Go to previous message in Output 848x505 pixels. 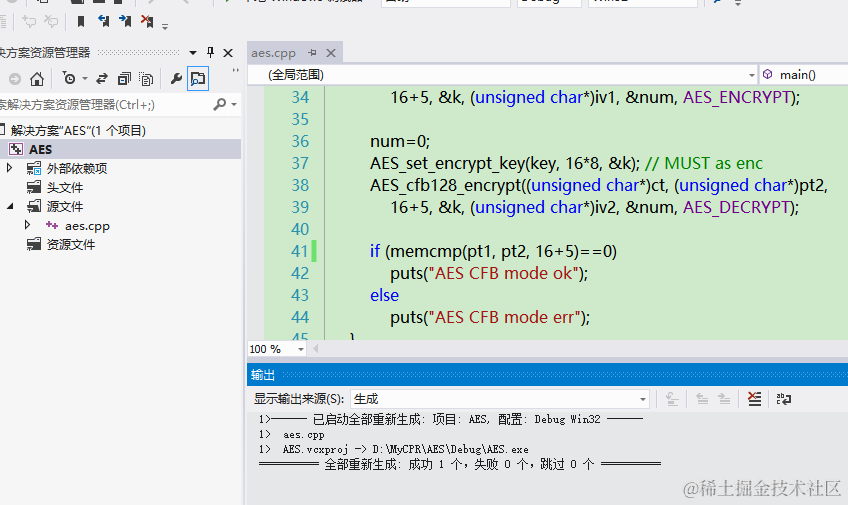[x=702, y=399]
